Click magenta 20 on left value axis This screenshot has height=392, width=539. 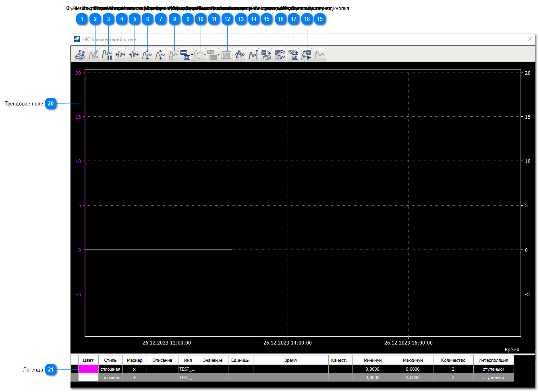[78, 73]
